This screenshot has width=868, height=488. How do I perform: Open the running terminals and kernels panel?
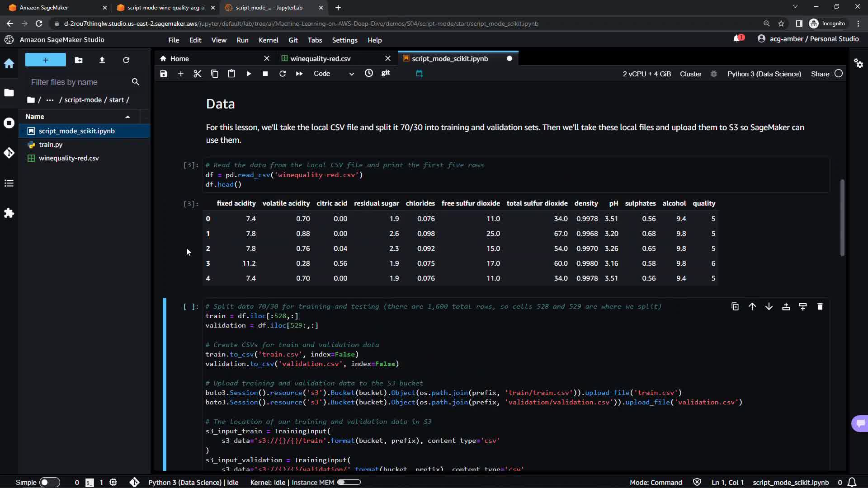pos(9,123)
